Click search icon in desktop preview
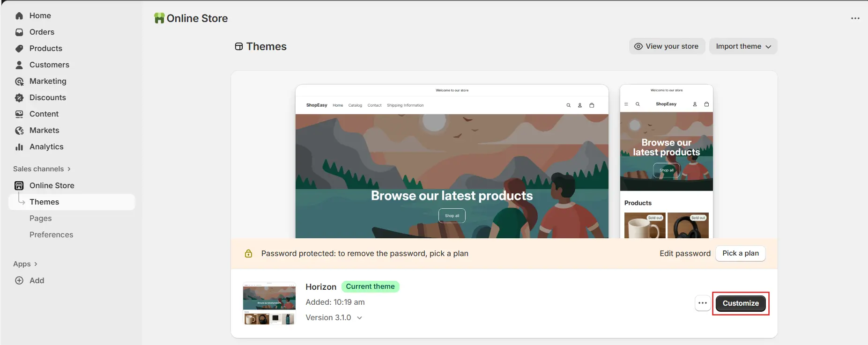The height and width of the screenshot is (345, 868). 568,105
